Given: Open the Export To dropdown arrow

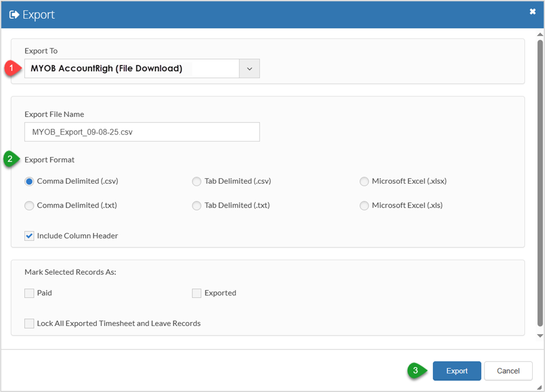Looking at the screenshot, I should click(x=249, y=68).
